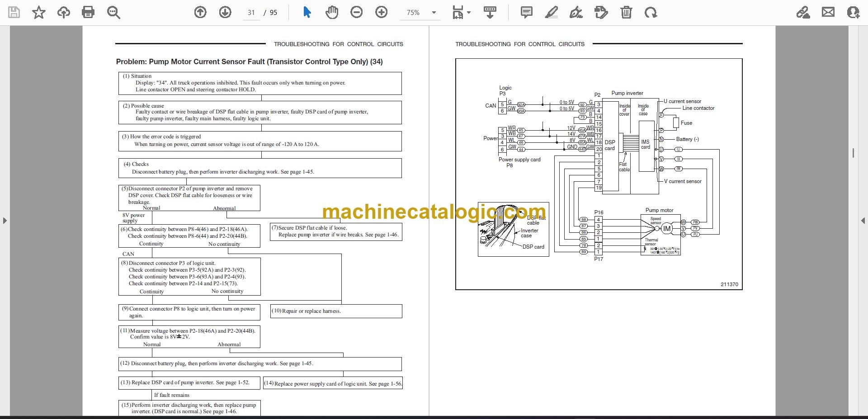
Task: Go to the next page
Action: [x=225, y=12]
